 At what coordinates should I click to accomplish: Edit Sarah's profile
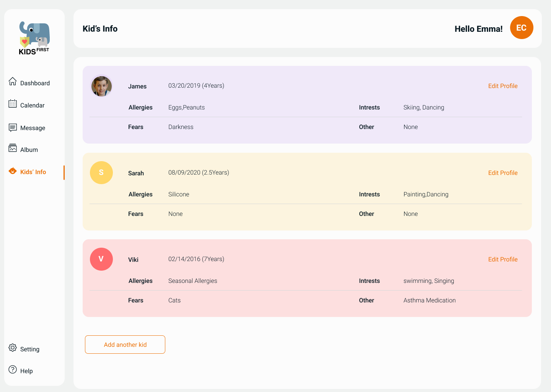503,173
